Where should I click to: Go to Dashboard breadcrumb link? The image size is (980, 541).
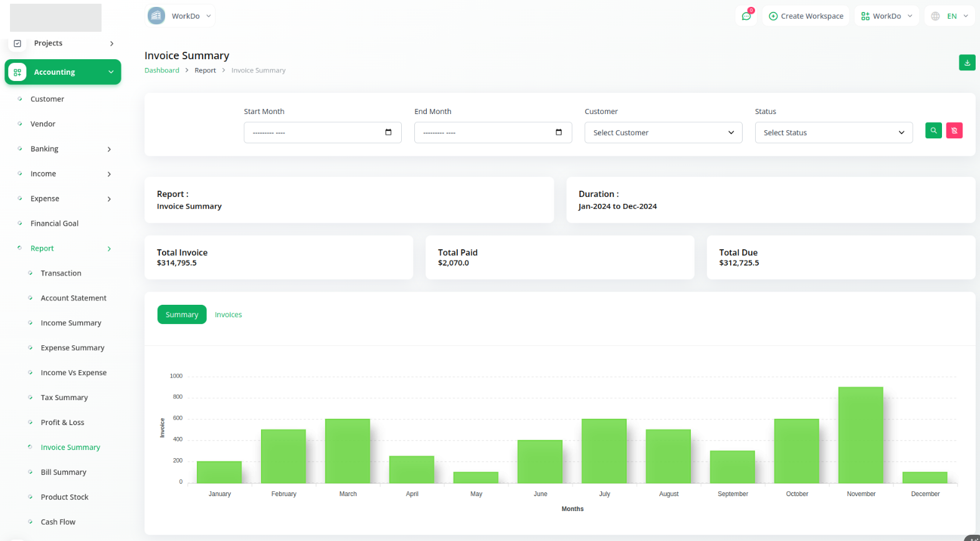[161, 70]
